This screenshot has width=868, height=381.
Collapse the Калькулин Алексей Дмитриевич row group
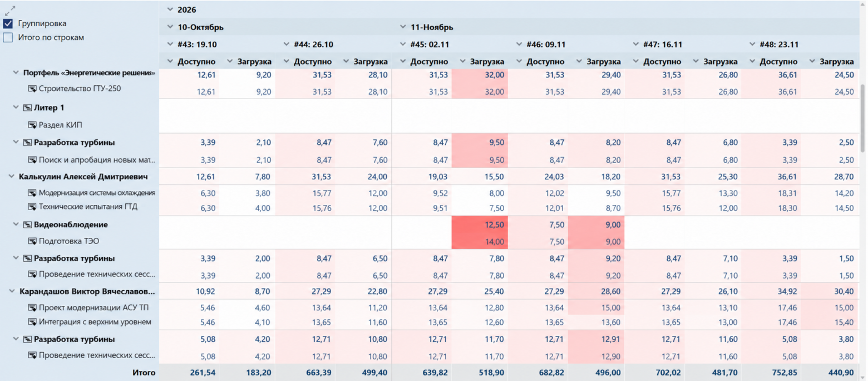coord(11,177)
